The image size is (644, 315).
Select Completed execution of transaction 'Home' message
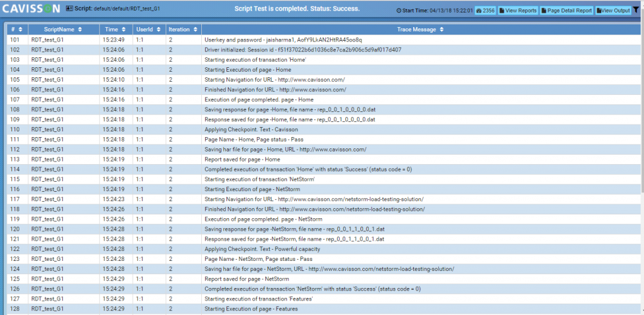(308, 169)
